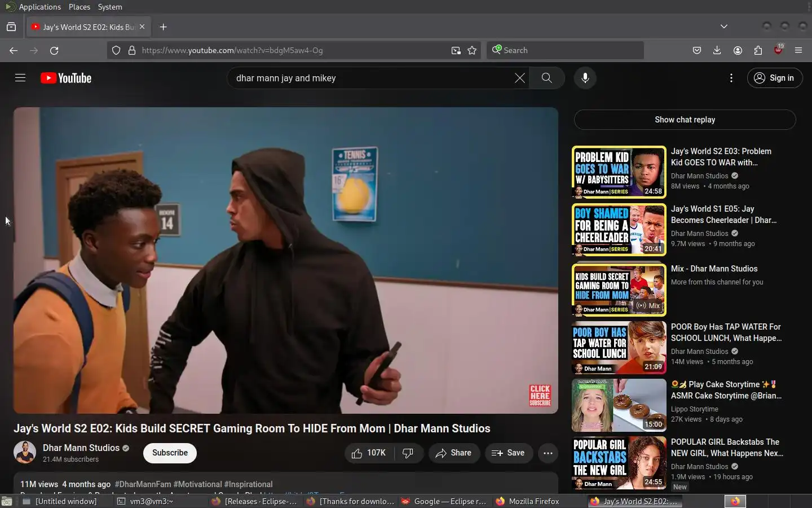This screenshot has height=508, width=812.
Task: Open the Mix - Dhar Mann Studios thumbnail
Action: tap(619, 290)
